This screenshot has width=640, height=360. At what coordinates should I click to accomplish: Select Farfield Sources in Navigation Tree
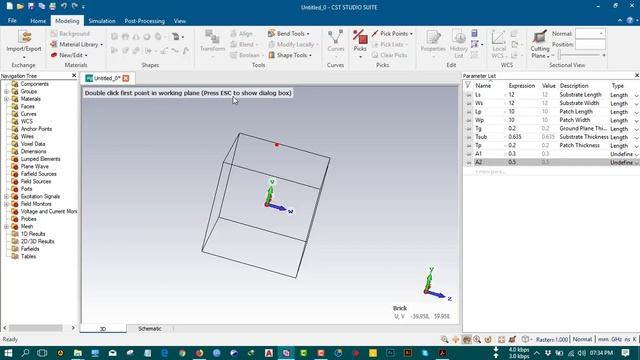38,174
